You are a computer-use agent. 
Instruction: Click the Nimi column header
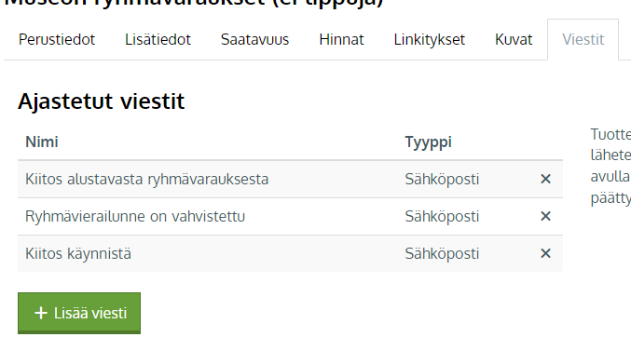tap(42, 142)
